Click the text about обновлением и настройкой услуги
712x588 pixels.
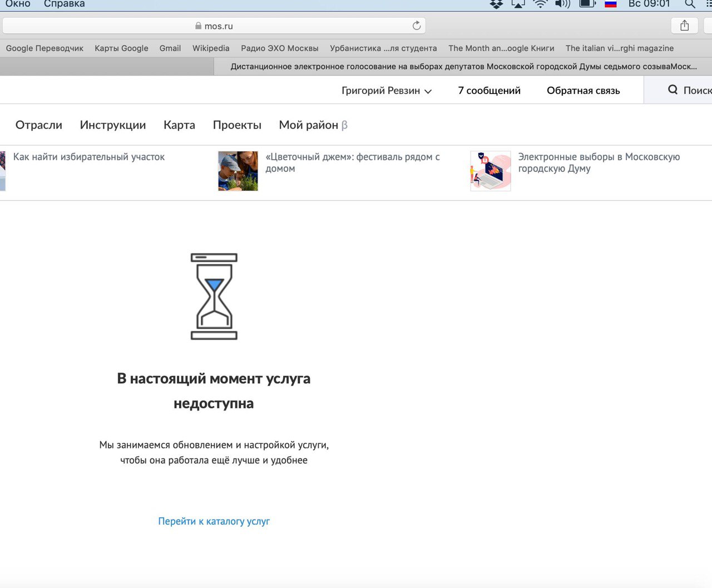coord(214,452)
